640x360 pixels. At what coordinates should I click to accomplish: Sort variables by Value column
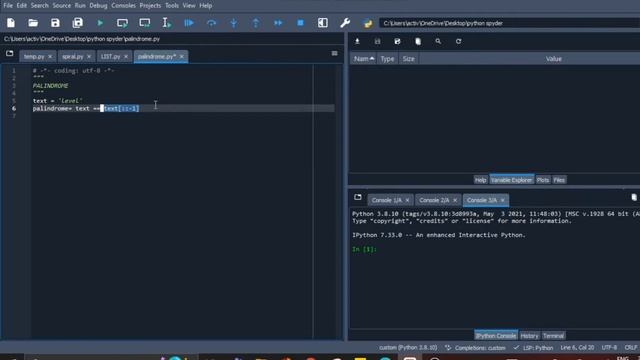[553, 59]
